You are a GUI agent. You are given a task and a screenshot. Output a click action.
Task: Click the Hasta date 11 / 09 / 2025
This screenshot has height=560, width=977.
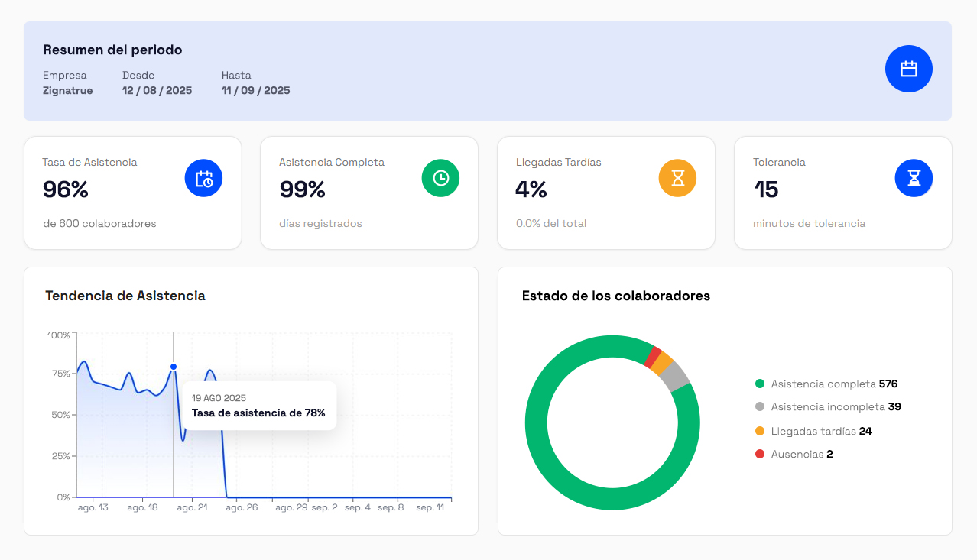255,90
